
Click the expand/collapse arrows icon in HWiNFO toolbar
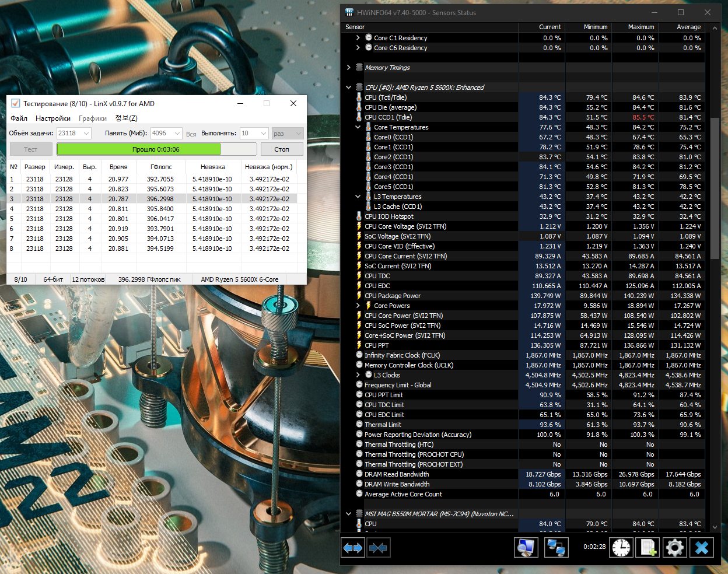tap(353, 548)
